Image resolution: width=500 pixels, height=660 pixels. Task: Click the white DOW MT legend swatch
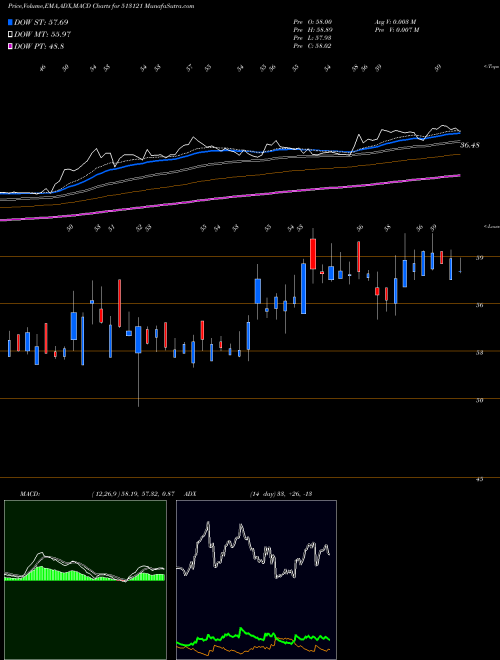point(11,35)
